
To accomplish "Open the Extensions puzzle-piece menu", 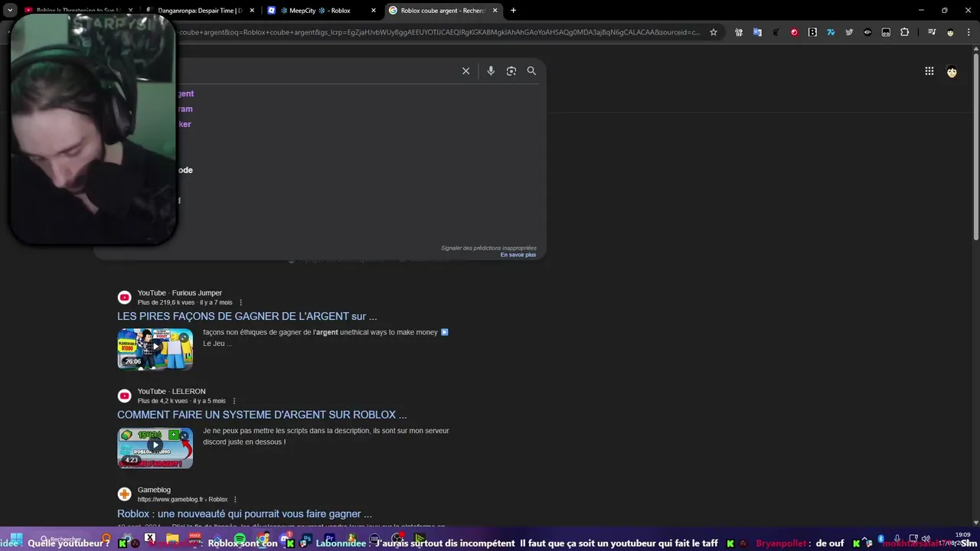I will (x=905, y=32).
